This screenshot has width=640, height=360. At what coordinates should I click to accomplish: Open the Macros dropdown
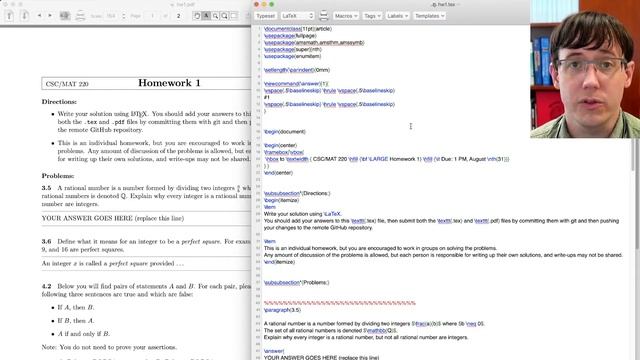click(346, 16)
